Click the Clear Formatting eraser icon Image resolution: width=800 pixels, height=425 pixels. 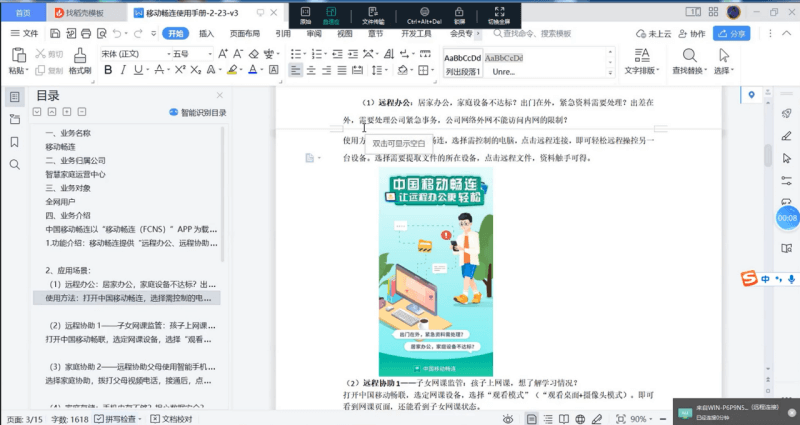254,54
